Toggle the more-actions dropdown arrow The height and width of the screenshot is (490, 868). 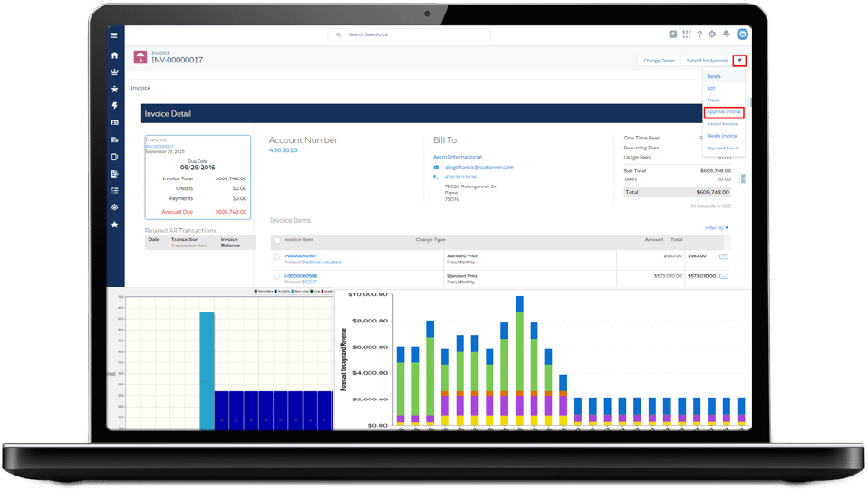(739, 61)
